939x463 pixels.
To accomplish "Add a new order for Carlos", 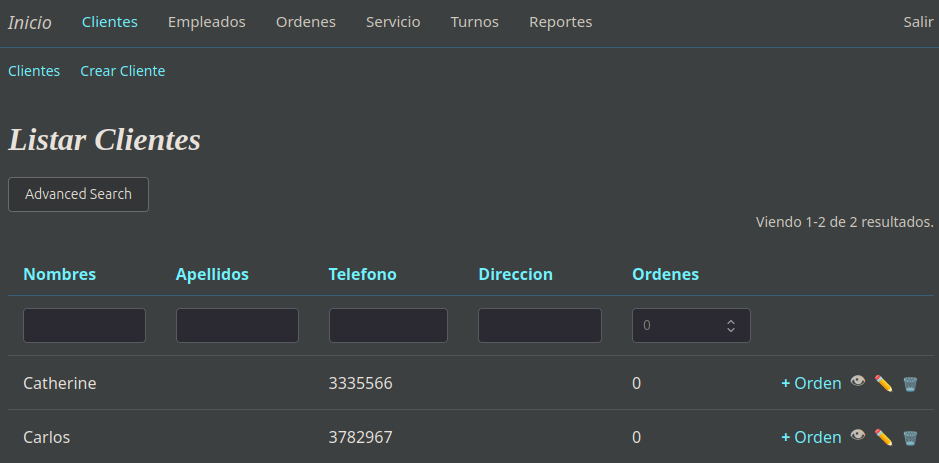I will coord(811,437).
